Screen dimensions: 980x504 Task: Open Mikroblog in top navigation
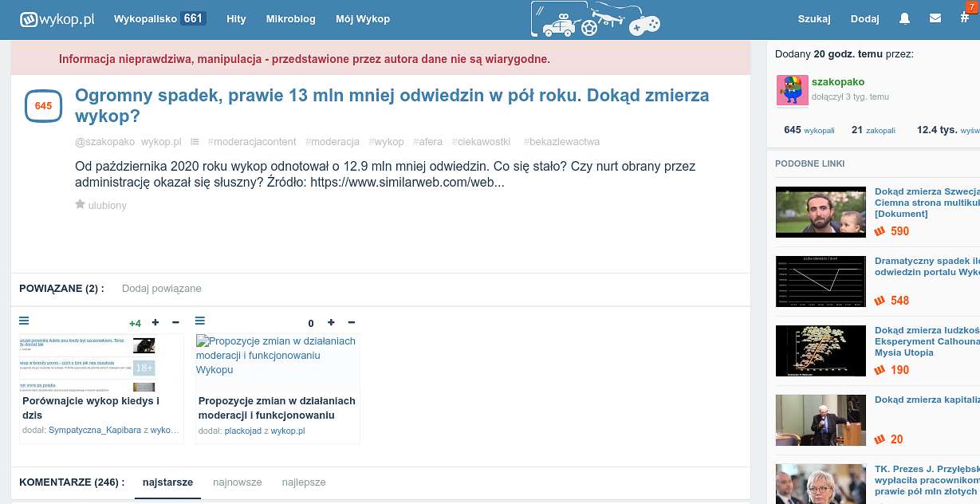(290, 18)
